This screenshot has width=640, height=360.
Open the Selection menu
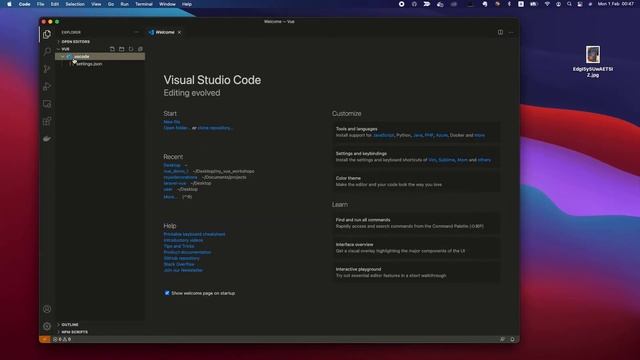pyautogui.click(x=75, y=4)
